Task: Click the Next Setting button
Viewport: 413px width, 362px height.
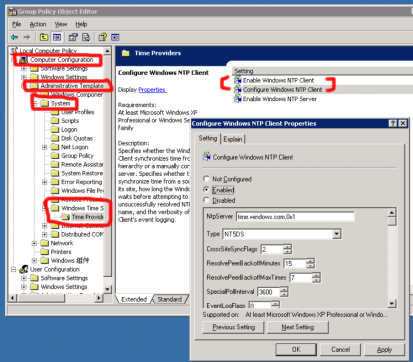Action: click(298, 327)
